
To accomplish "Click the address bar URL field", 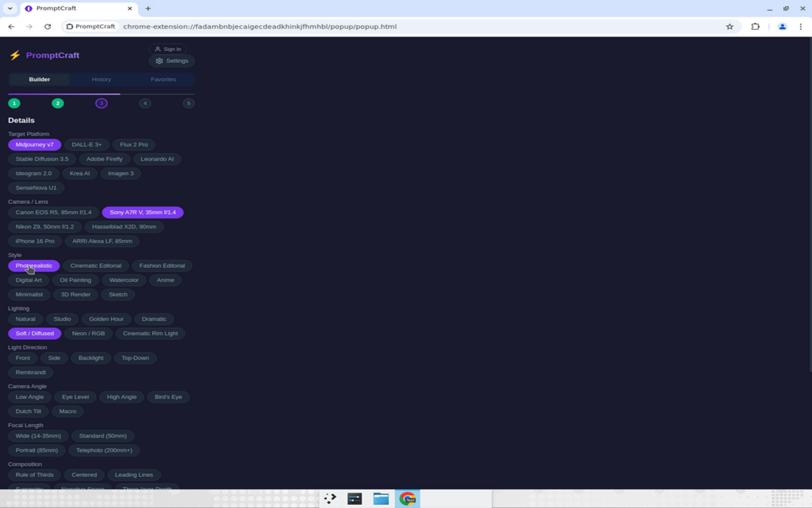I will pos(402,27).
